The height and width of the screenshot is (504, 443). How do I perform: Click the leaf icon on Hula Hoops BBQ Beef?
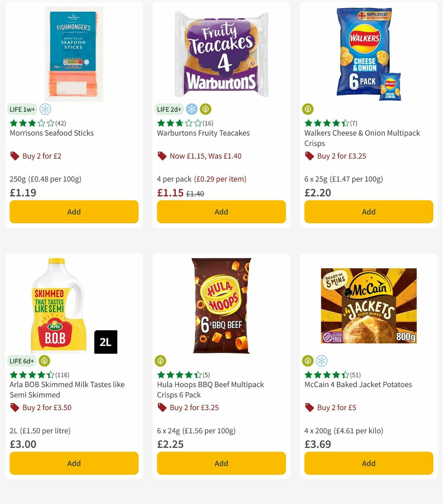point(160,361)
